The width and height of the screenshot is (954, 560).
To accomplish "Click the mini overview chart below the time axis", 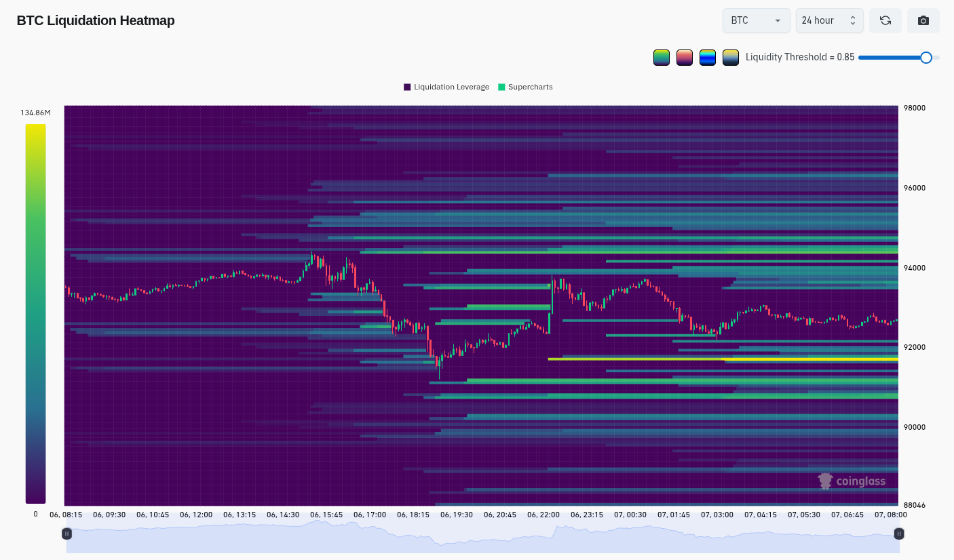I will (x=482, y=536).
